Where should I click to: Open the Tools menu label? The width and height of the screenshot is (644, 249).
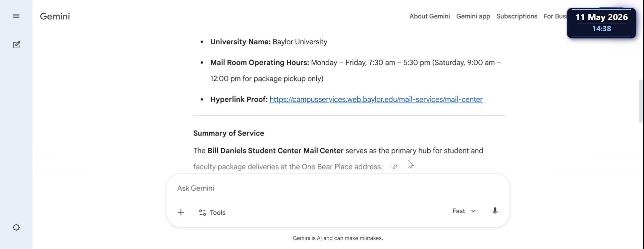tap(218, 212)
